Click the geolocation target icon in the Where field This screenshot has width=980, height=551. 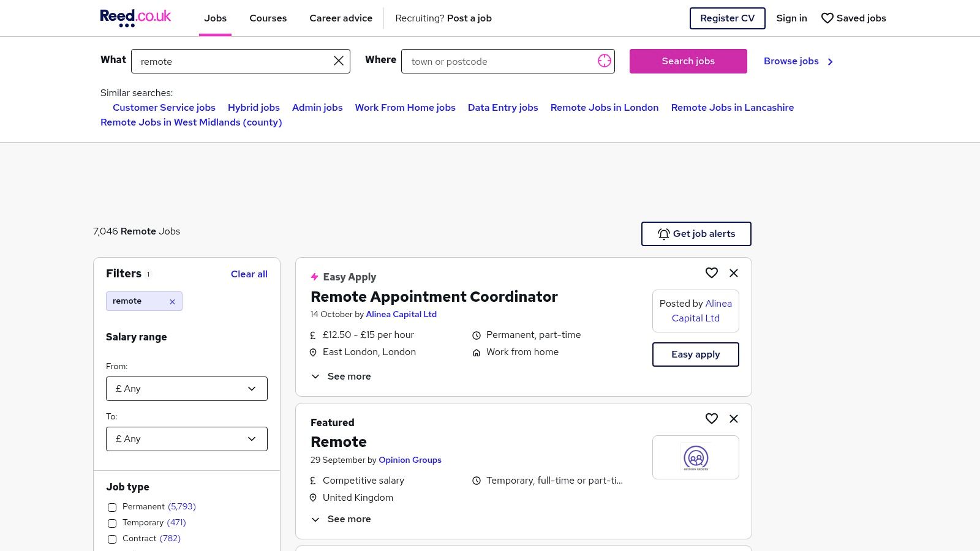[x=605, y=61]
